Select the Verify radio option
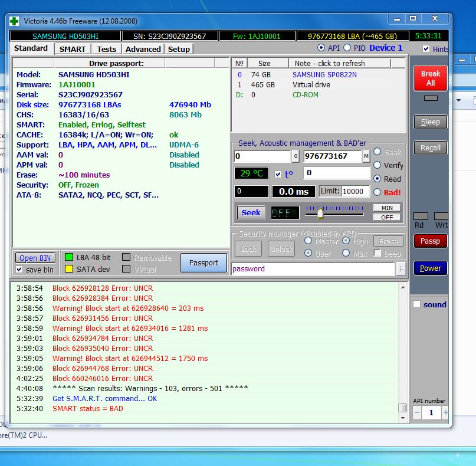 [x=377, y=166]
